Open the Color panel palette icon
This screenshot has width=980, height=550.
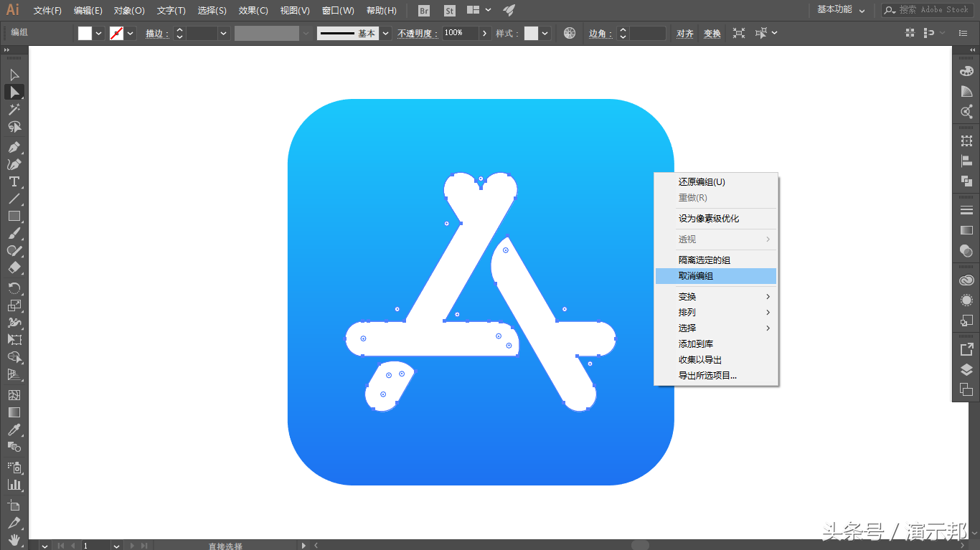coord(966,71)
